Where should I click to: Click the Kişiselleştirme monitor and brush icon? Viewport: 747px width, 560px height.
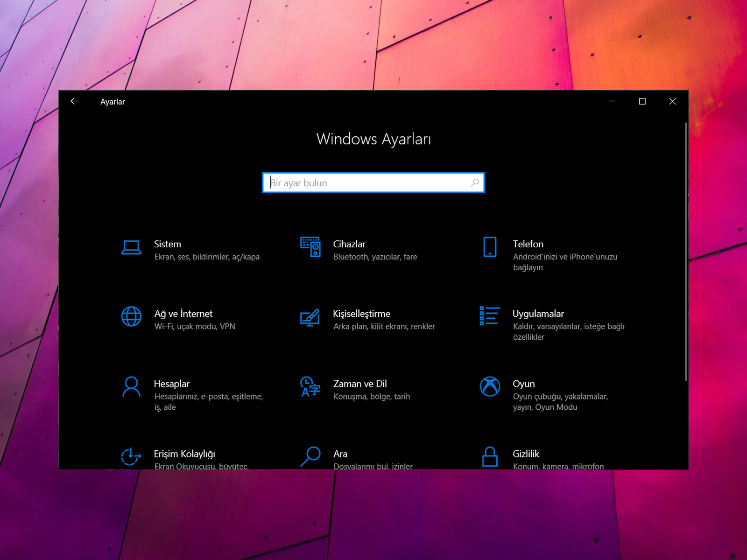(310, 317)
